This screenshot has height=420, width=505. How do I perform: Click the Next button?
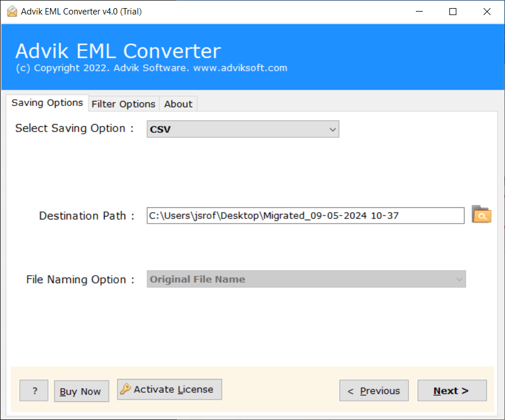[452, 390]
